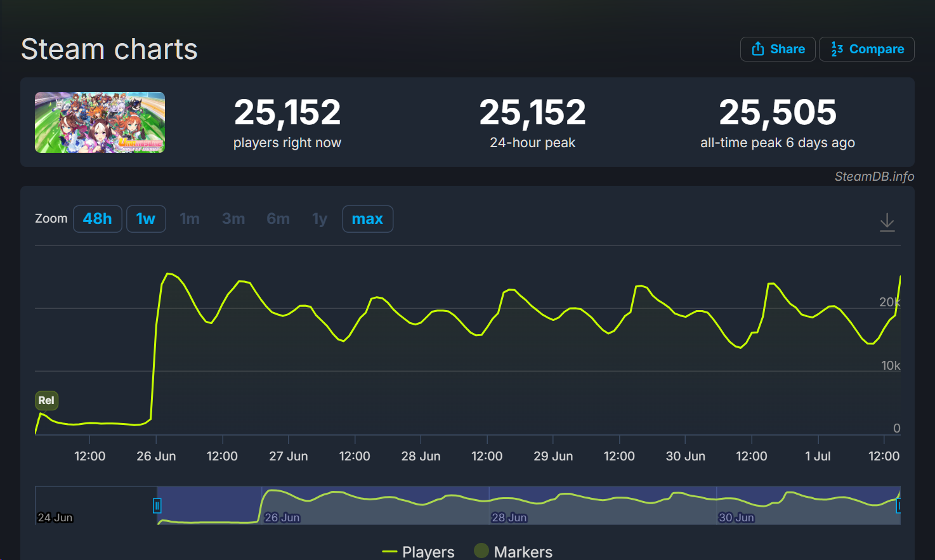This screenshot has width=935, height=560.
Task: Click the 29 Jun axis label
Action: tap(553, 456)
